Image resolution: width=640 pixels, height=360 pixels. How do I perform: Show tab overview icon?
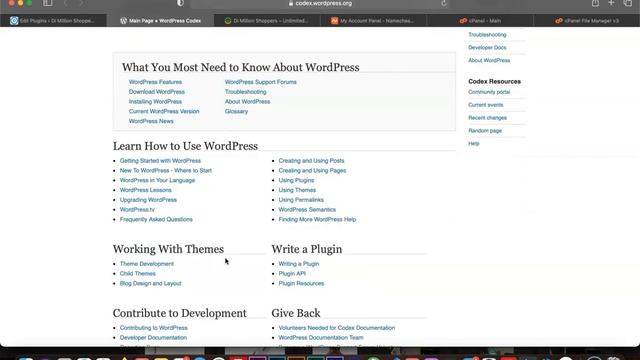tap(628, 3)
